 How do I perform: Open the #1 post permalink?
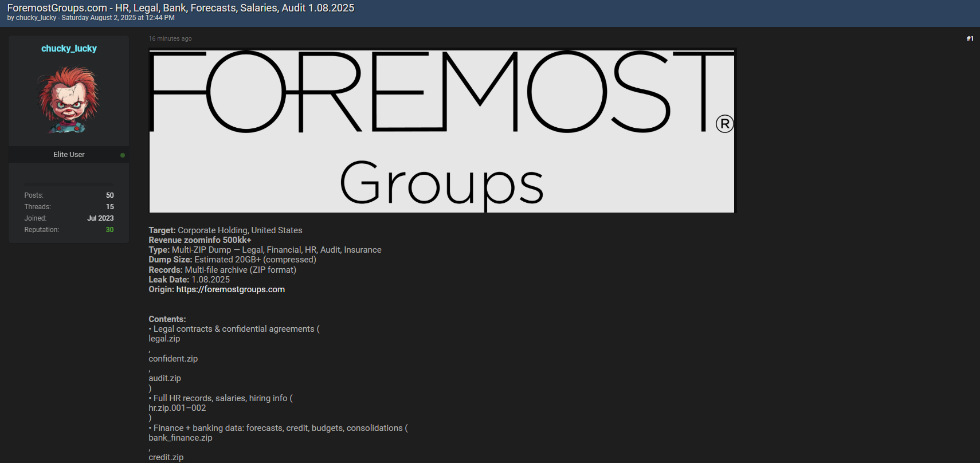(970, 38)
